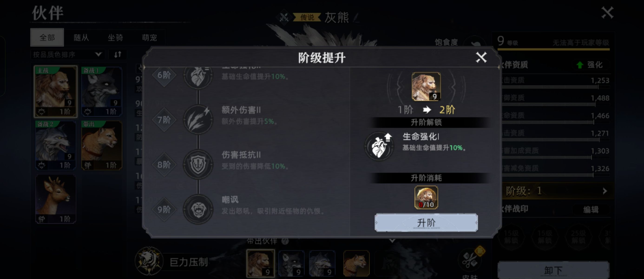Click the 强化 enhance button
Image resolution: width=644 pixels, height=279 pixels.
coord(591,65)
